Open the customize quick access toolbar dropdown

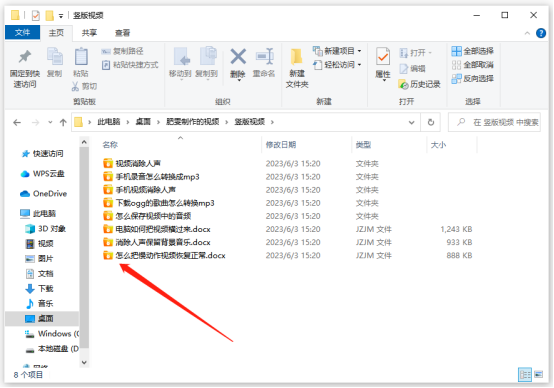pos(61,16)
